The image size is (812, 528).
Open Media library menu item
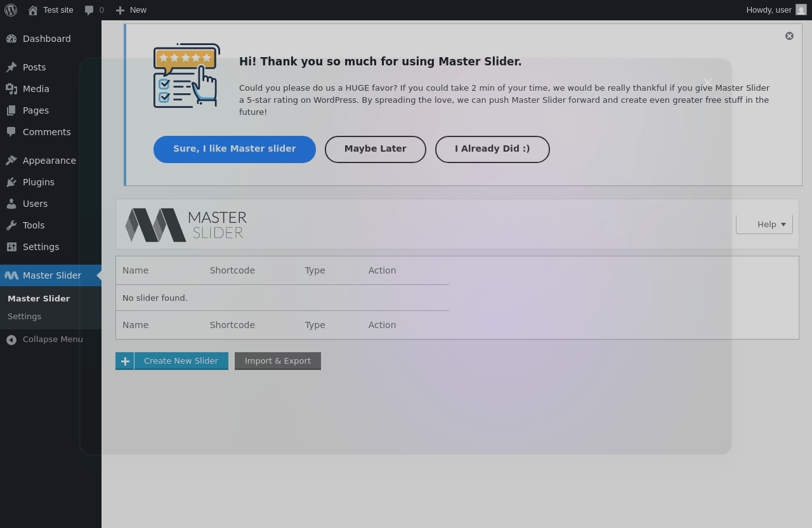[51, 89]
